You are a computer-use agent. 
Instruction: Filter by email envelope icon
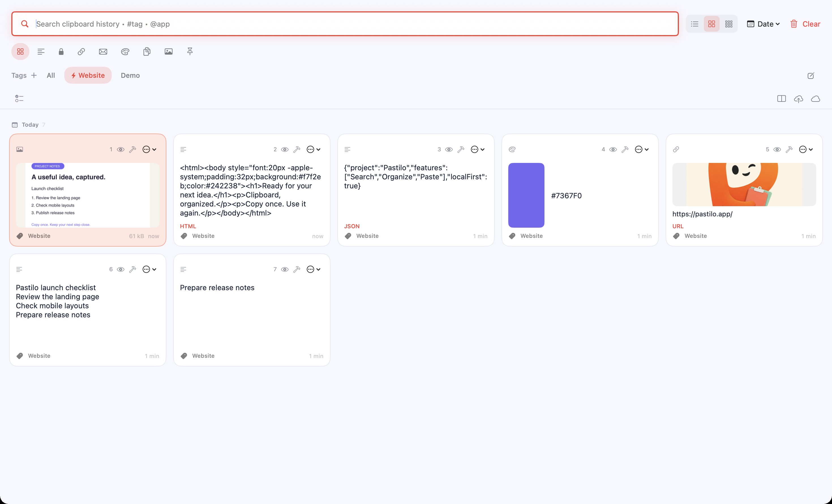click(103, 51)
